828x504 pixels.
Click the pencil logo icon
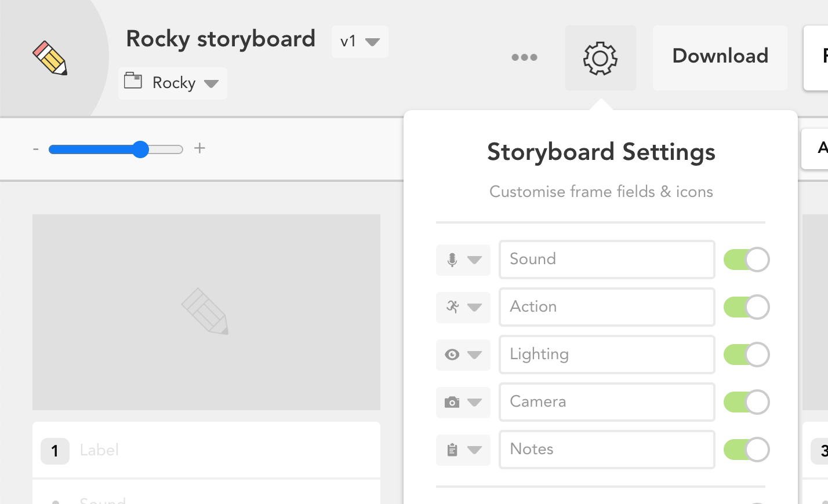click(x=50, y=58)
